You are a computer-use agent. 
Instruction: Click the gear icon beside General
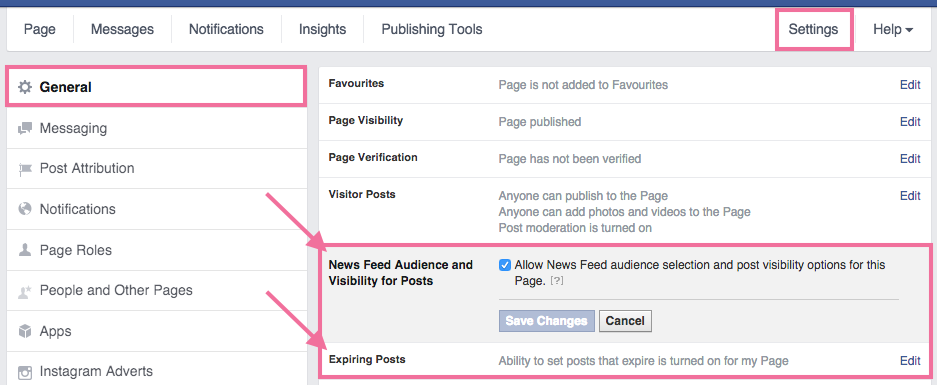pyautogui.click(x=25, y=87)
